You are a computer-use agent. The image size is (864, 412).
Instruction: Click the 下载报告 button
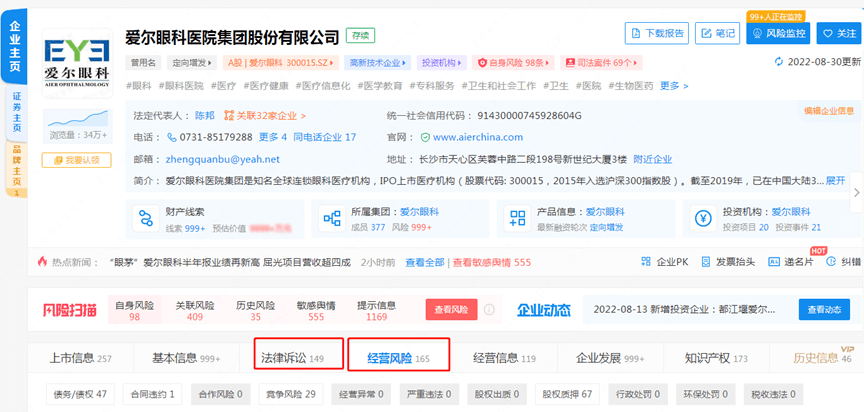(x=657, y=34)
